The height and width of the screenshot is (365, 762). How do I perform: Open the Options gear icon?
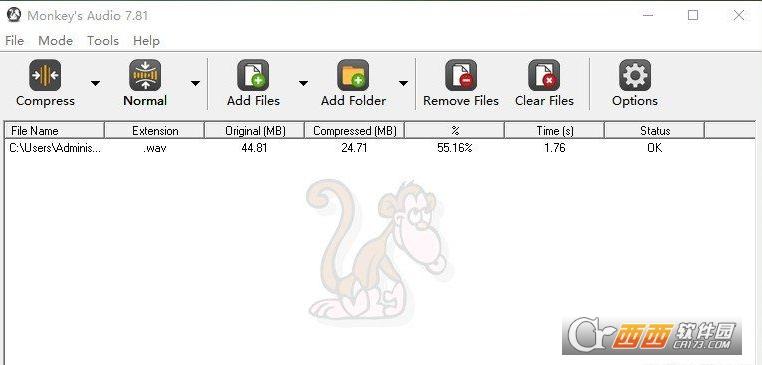(x=635, y=75)
